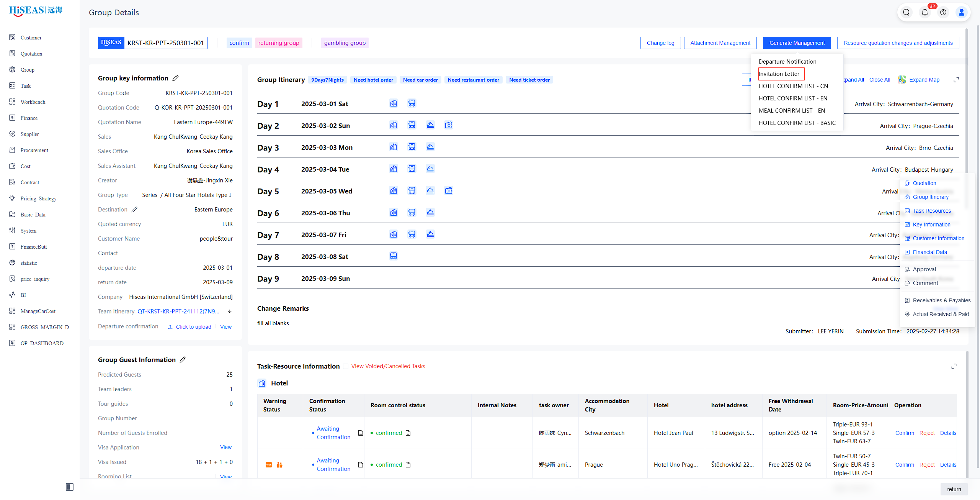Screen dimensions: 980x500
Task: Jump to Financial Data anchor
Action: pyautogui.click(x=930, y=252)
